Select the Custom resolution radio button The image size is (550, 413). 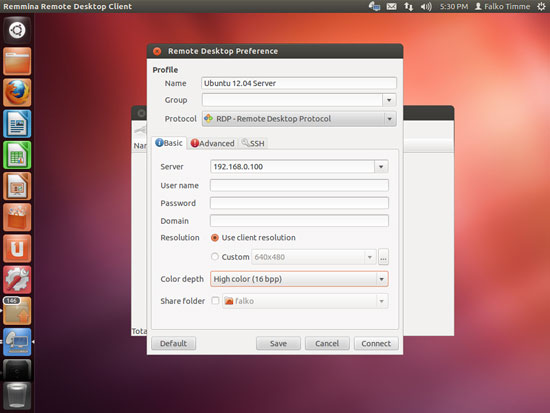pyautogui.click(x=215, y=257)
